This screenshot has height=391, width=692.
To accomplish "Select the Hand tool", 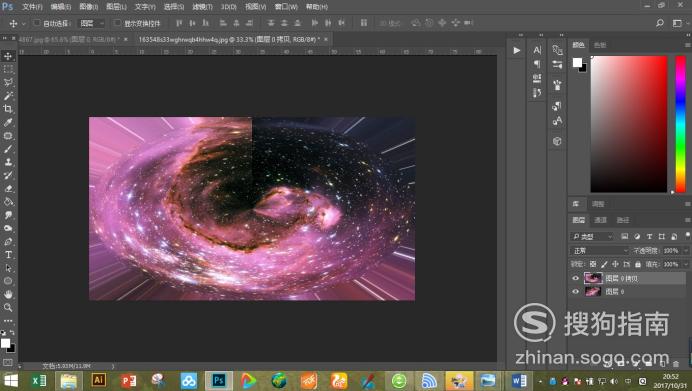I will point(8,294).
